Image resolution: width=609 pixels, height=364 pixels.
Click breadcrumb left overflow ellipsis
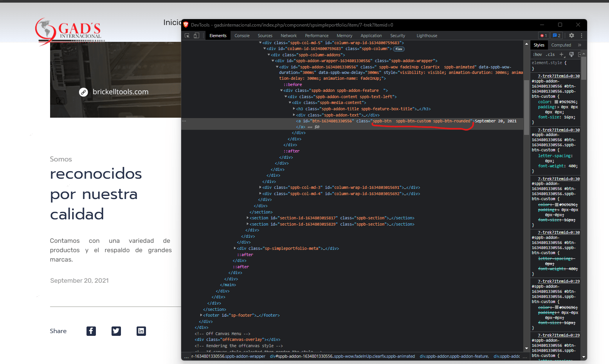(x=186, y=357)
